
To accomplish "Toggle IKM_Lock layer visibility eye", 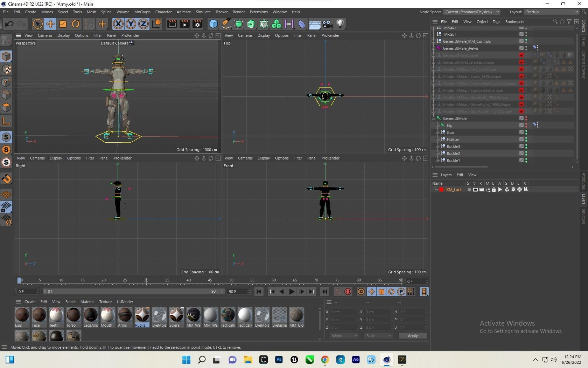I will click(475, 190).
